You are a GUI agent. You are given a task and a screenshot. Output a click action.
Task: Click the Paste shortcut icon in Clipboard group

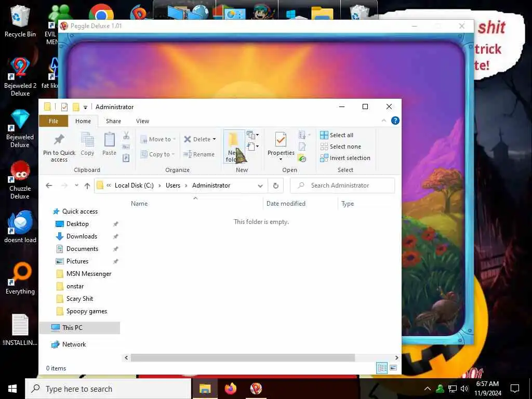tap(126, 158)
